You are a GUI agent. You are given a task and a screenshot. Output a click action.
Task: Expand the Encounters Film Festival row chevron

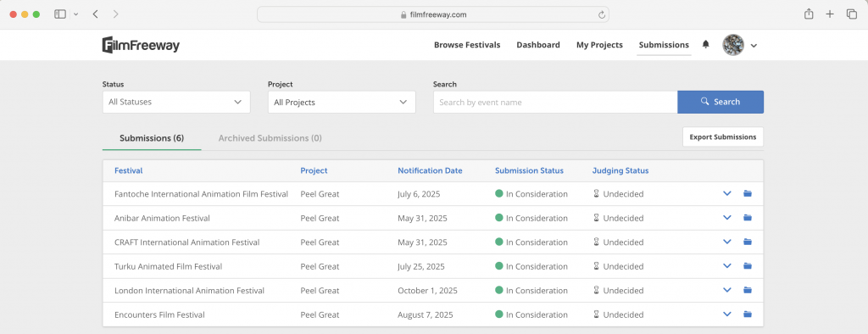[727, 314]
